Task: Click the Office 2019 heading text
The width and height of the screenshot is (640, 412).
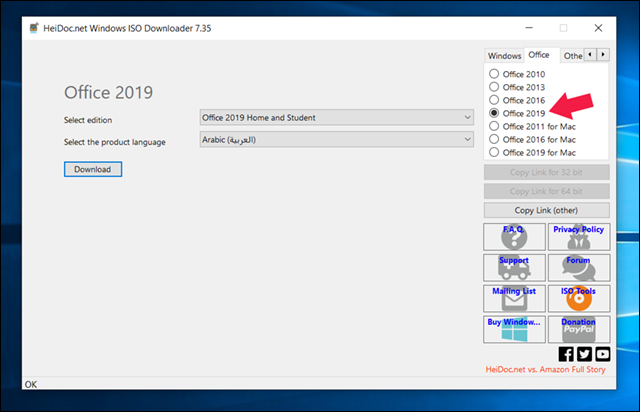Action: pyautogui.click(x=109, y=93)
